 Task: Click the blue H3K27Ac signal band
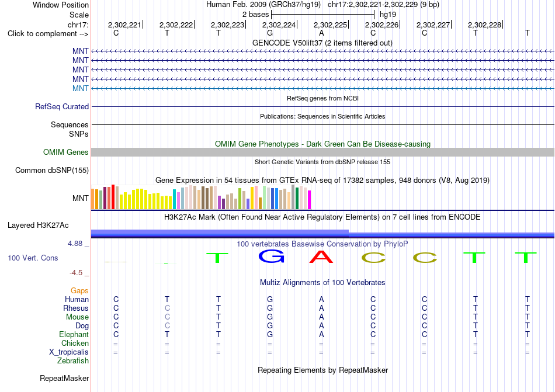coord(322,234)
